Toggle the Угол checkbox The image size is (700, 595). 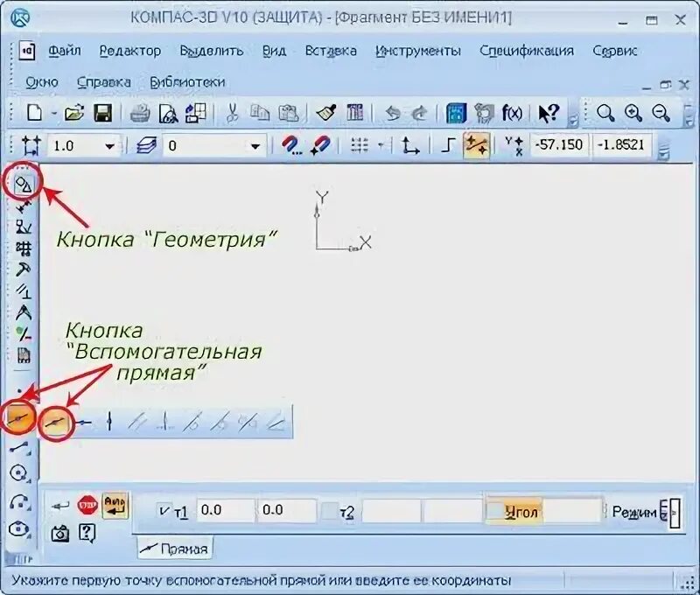click(x=494, y=511)
